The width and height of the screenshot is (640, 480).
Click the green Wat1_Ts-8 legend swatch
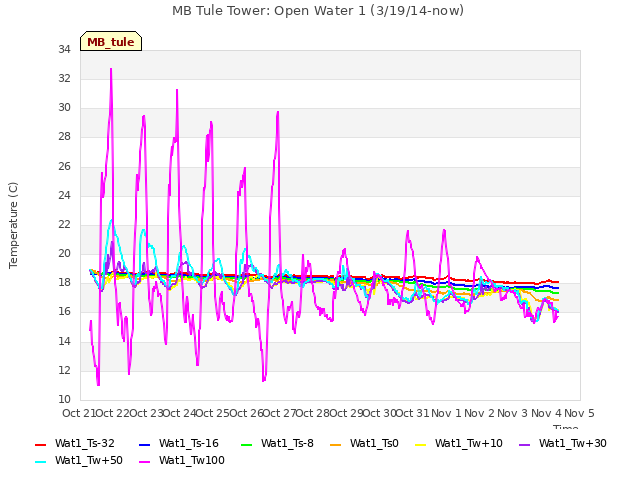pyautogui.click(x=247, y=445)
